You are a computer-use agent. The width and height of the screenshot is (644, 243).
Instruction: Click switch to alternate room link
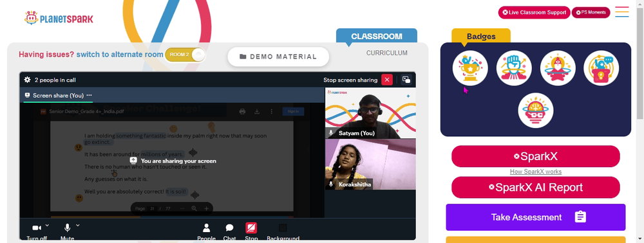[x=120, y=55]
